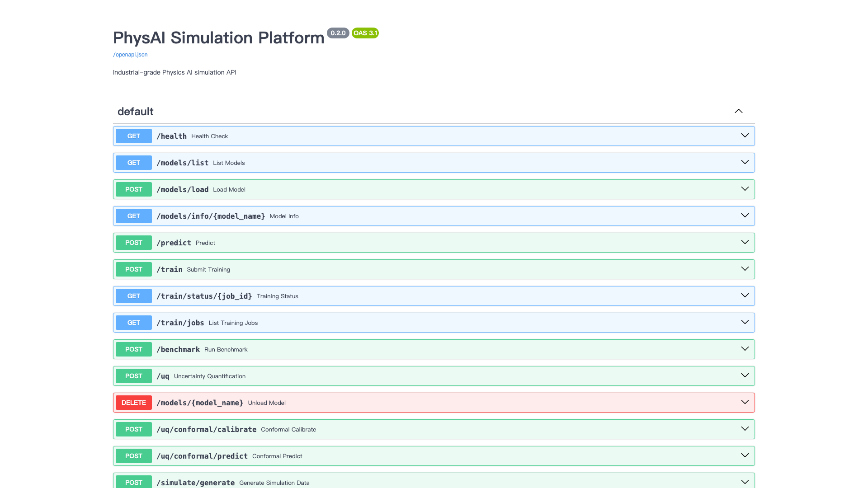Select the /uq/conformal/calibrate path text
This screenshot has height=488, width=868.
[207, 429]
